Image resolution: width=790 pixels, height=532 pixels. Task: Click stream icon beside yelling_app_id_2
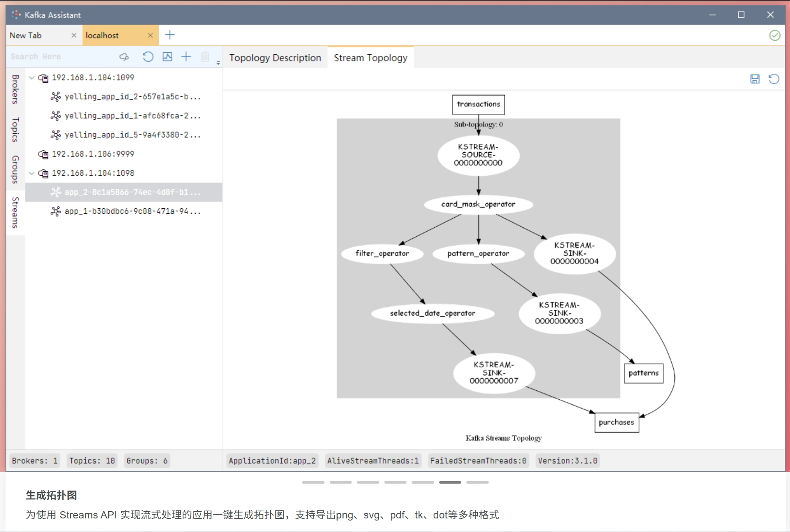(x=56, y=97)
